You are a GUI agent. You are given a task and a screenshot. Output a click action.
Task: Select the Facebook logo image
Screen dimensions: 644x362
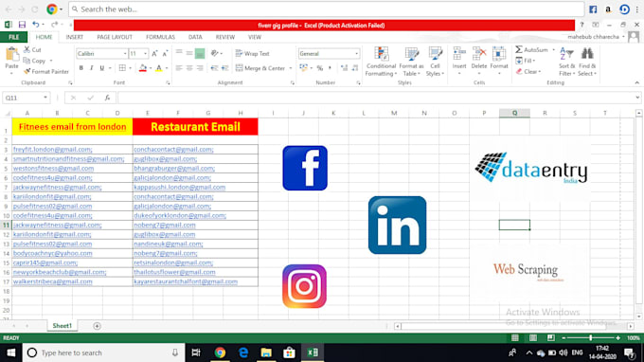click(305, 168)
